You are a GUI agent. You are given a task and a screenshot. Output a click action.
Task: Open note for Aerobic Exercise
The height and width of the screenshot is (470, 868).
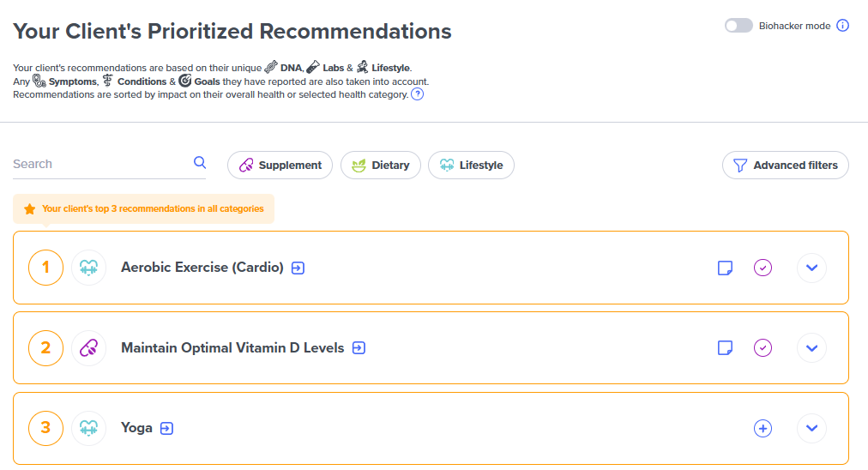click(725, 268)
